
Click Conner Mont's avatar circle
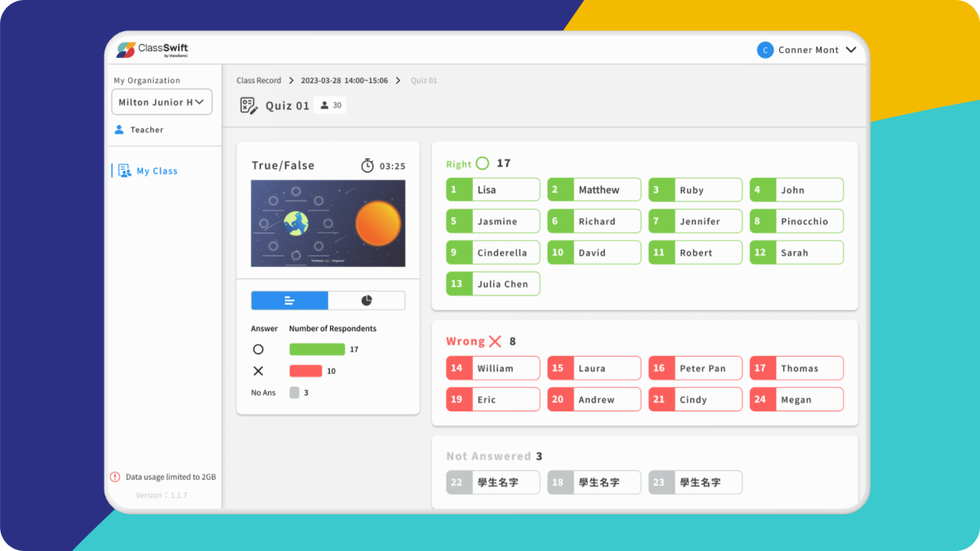point(765,50)
